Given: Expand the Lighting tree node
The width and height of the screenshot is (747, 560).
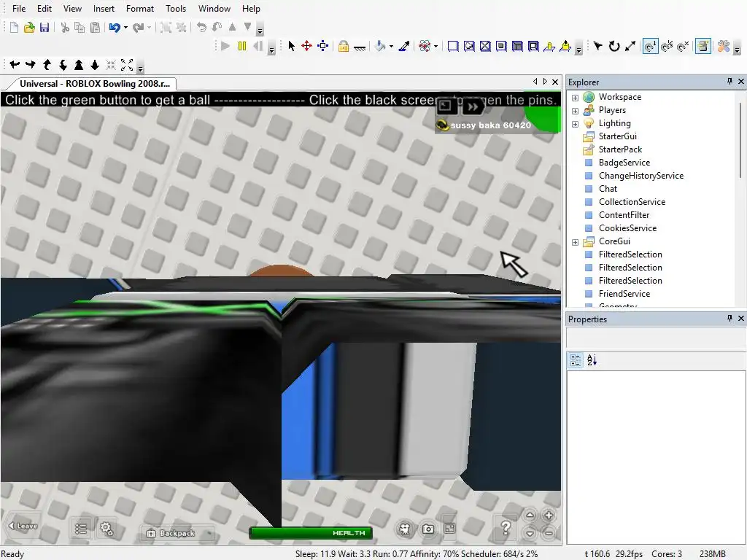Looking at the screenshot, I should pos(575,124).
